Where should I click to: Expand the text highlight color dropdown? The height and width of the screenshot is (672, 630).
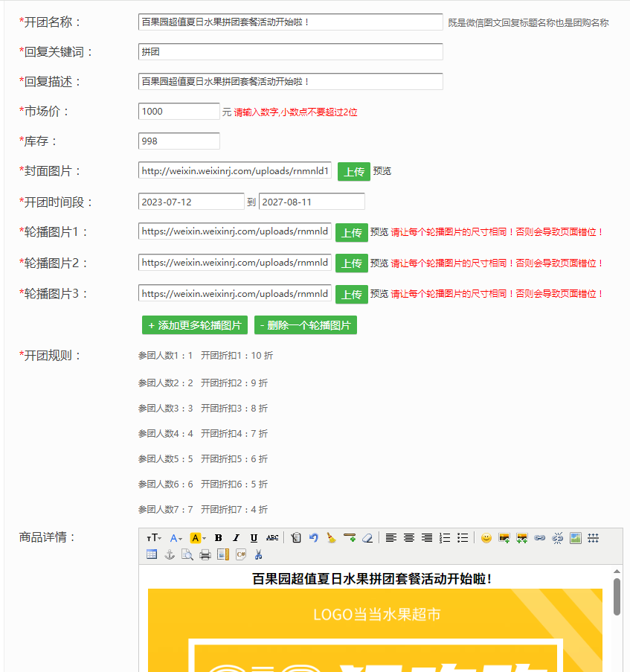pos(204,538)
